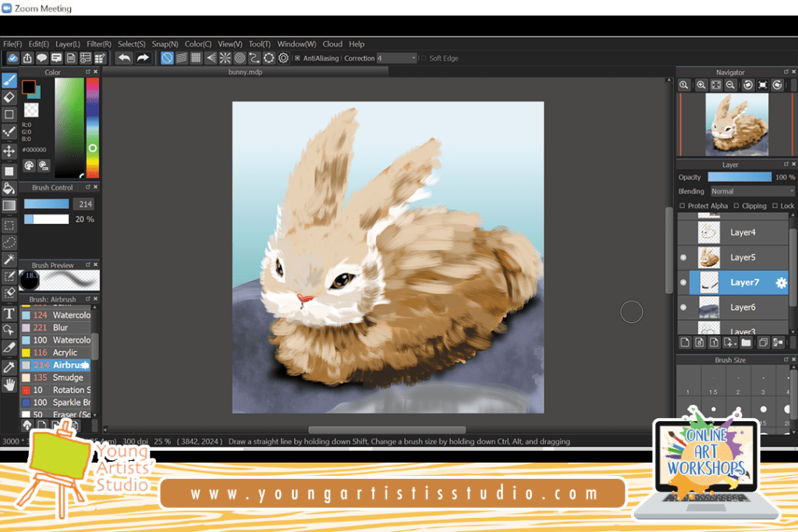
Task: Open Layer7 settings gear
Action: 780,282
